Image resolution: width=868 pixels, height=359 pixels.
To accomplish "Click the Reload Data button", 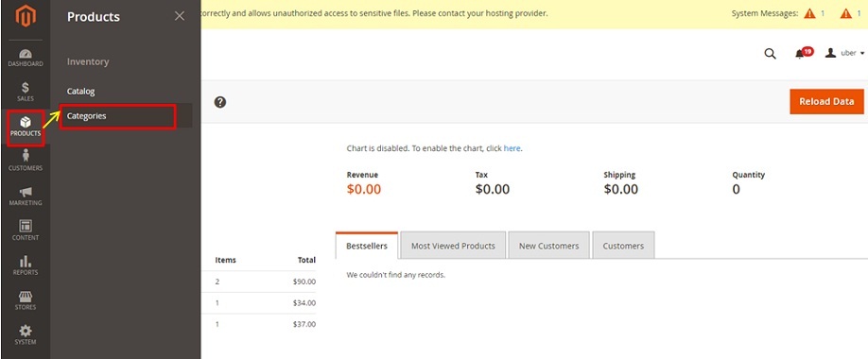I will pyautogui.click(x=826, y=101).
